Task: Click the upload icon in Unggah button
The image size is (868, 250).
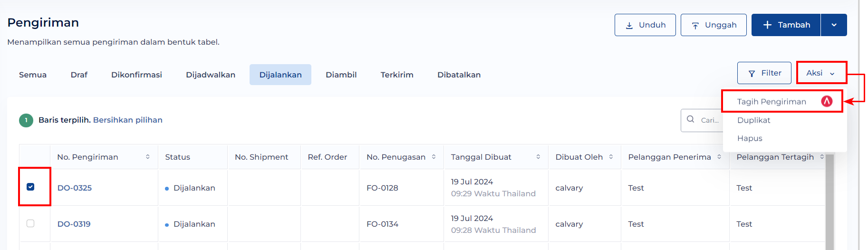Action: (x=695, y=25)
